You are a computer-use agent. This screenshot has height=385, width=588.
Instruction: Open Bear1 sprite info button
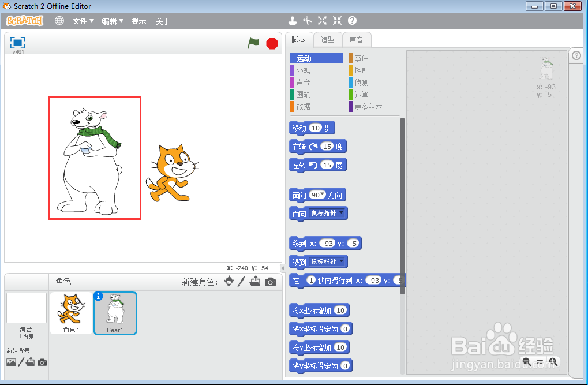pyautogui.click(x=98, y=296)
